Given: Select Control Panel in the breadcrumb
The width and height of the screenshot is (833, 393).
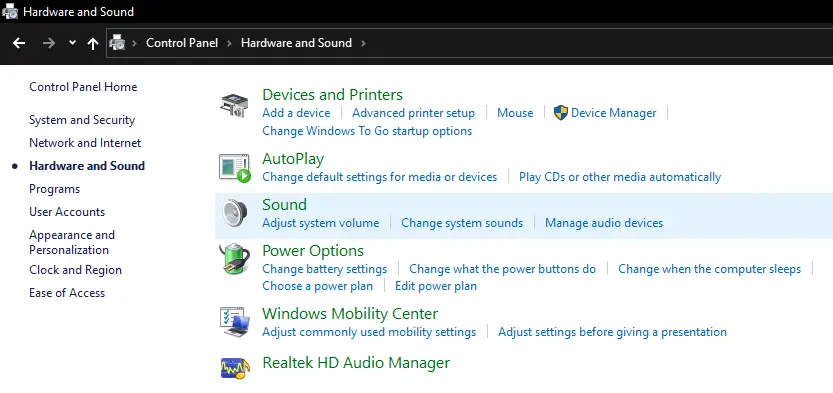Looking at the screenshot, I should point(182,43).
